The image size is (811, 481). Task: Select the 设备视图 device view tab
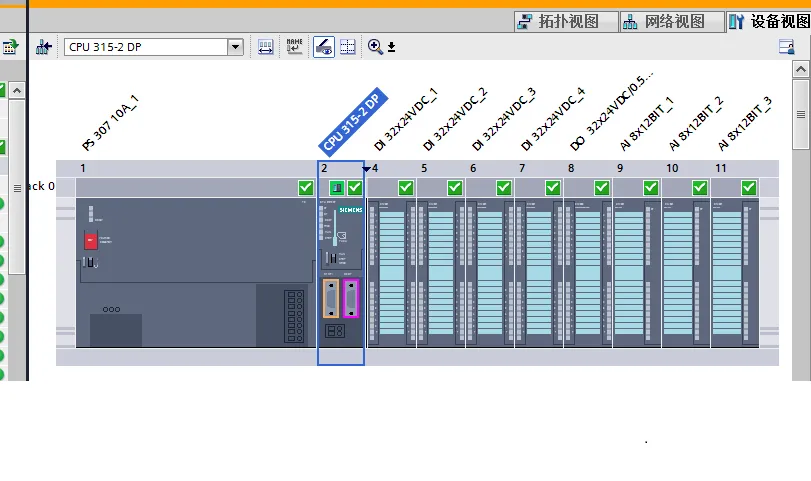[x=769, y=22]
